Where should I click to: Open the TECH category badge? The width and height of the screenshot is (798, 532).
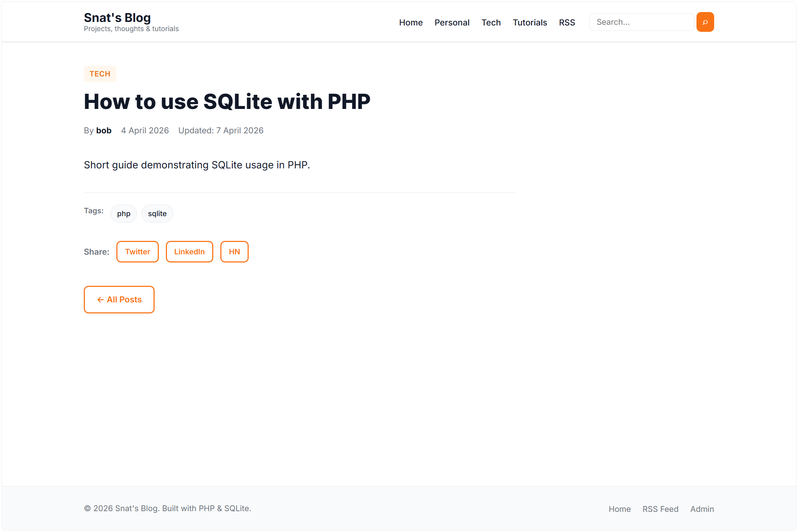[100, 74]
